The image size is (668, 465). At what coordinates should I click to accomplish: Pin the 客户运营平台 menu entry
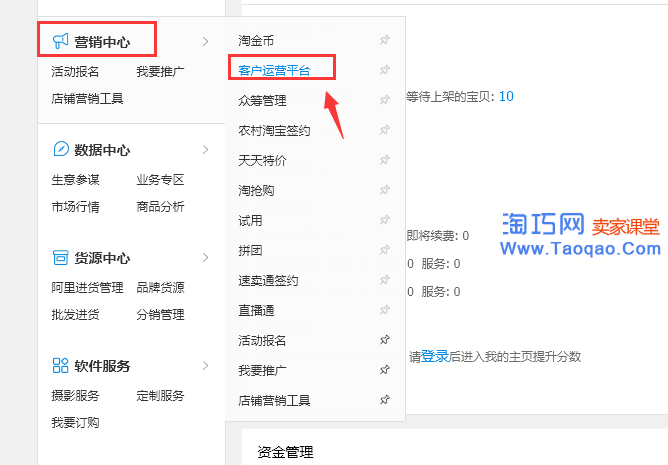tap(385, 70)
